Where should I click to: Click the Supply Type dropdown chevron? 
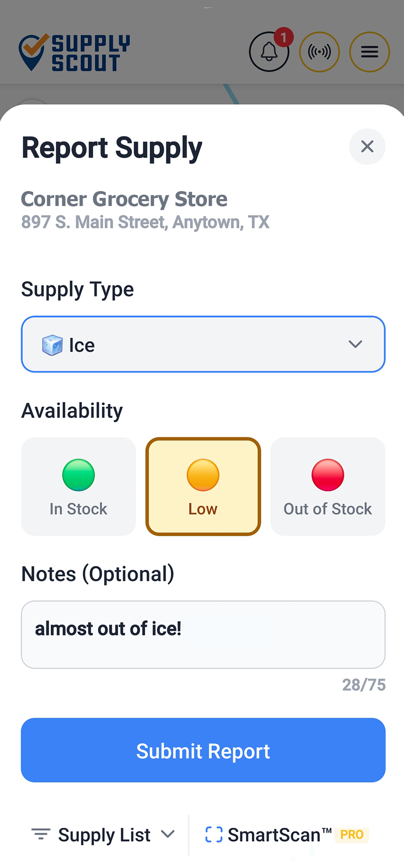click(355, 344)
